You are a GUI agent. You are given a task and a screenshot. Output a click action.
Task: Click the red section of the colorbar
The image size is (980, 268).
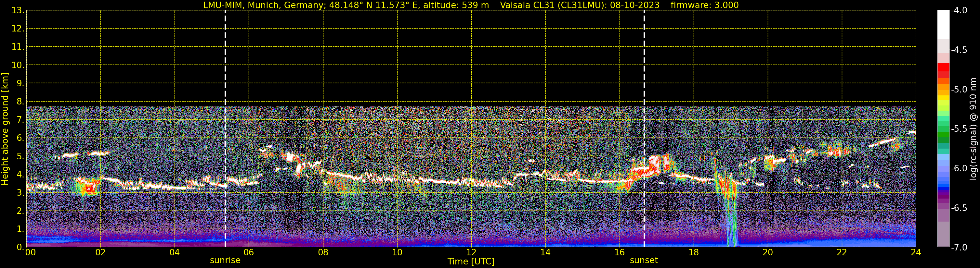(943, 71)
